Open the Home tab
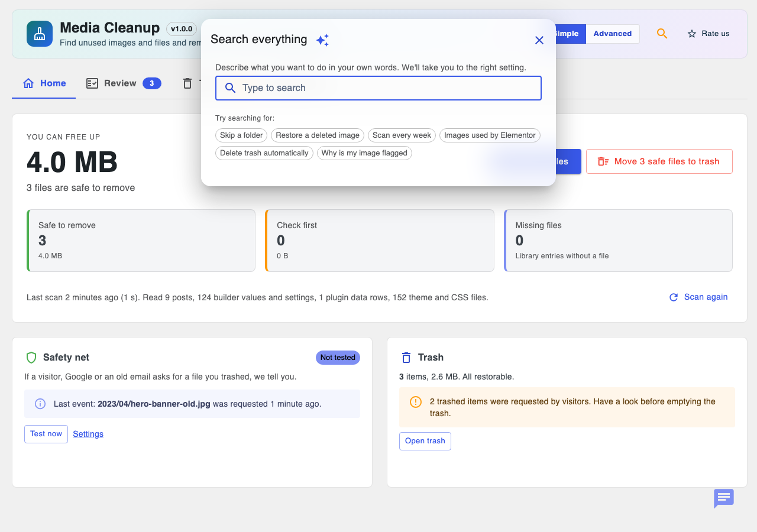This screenshot has width=757, height=532. click(44, 83)
